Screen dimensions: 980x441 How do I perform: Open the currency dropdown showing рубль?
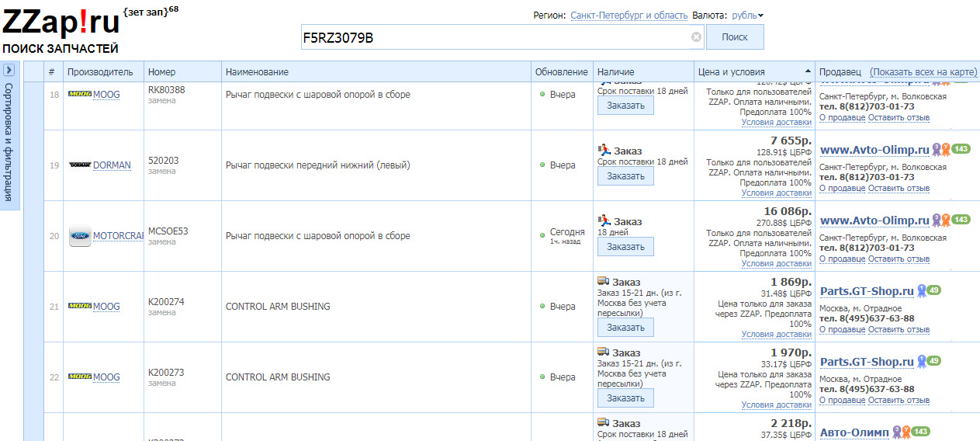[x=747, y=16]
